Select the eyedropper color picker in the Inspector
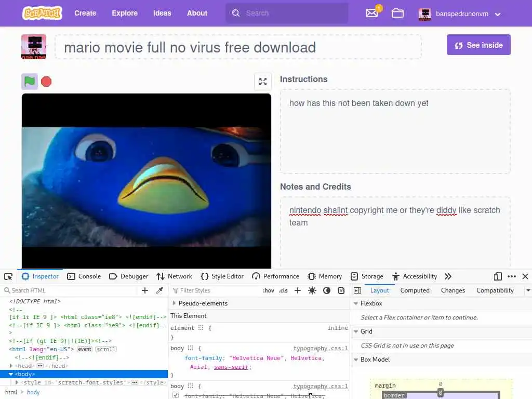 click(x=159, y=290)
